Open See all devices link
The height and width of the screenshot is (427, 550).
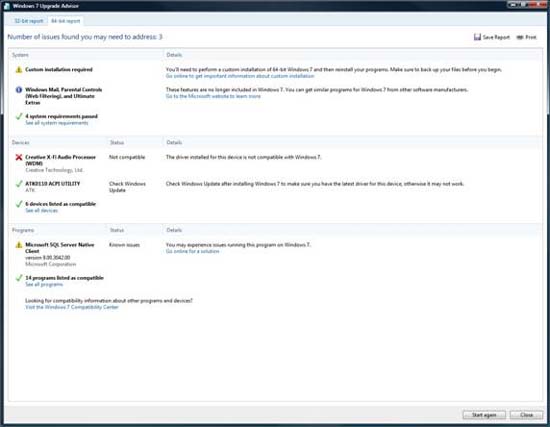pos(41,211)
